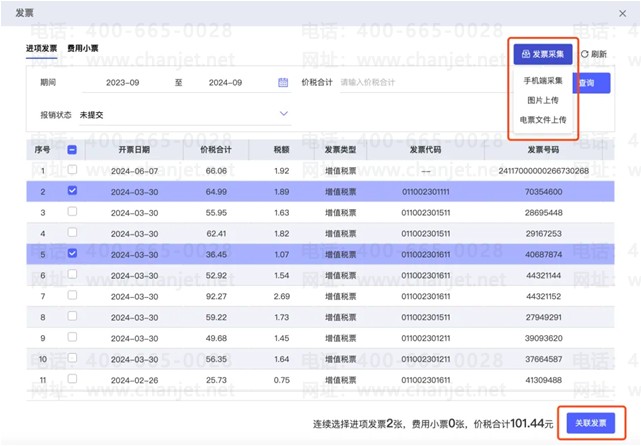Toggle the select-all checkbox in the table header
The height and width of the screenshot is (446, 641).
coord(72,150)
